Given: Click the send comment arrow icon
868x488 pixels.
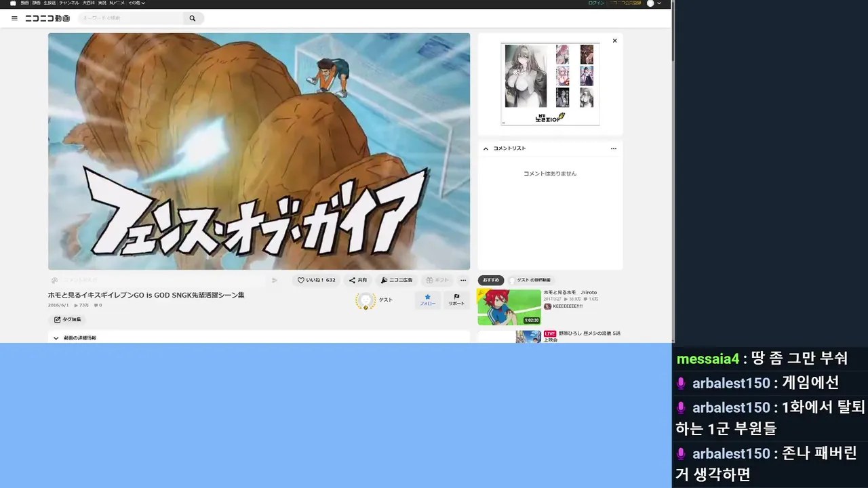Looking at the screenshot, I should pyautogui.click(x=275, y=280).
